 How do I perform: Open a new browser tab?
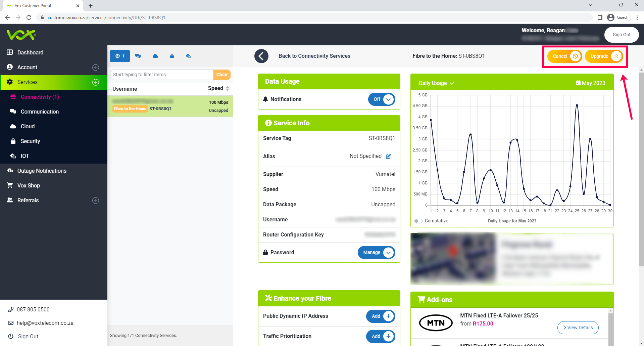(x=91, y=6)
